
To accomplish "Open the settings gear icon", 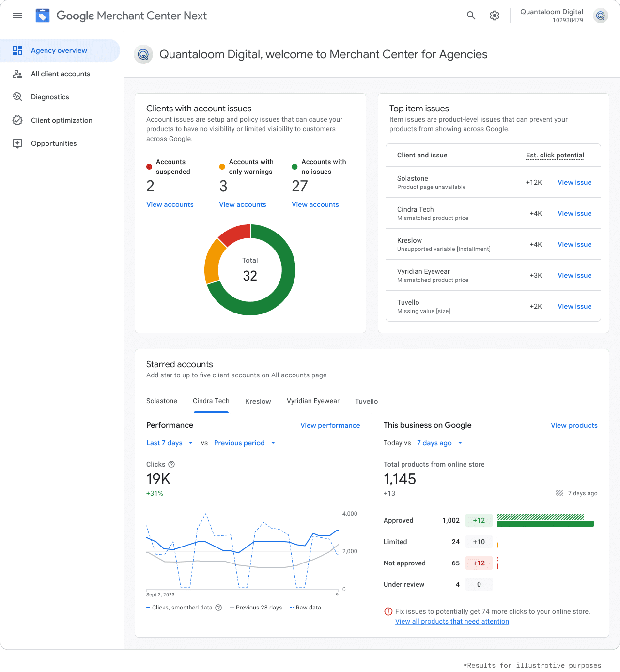I will 494,16.
